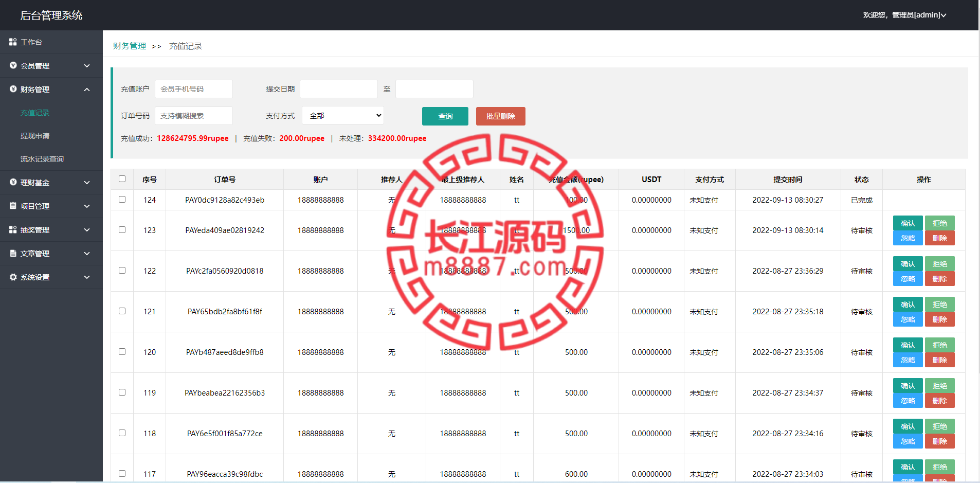This screenshot has width=980, height=483.
Task: Click order number PAY0dc9128a82c493eb
Action: tap(225, 200)
